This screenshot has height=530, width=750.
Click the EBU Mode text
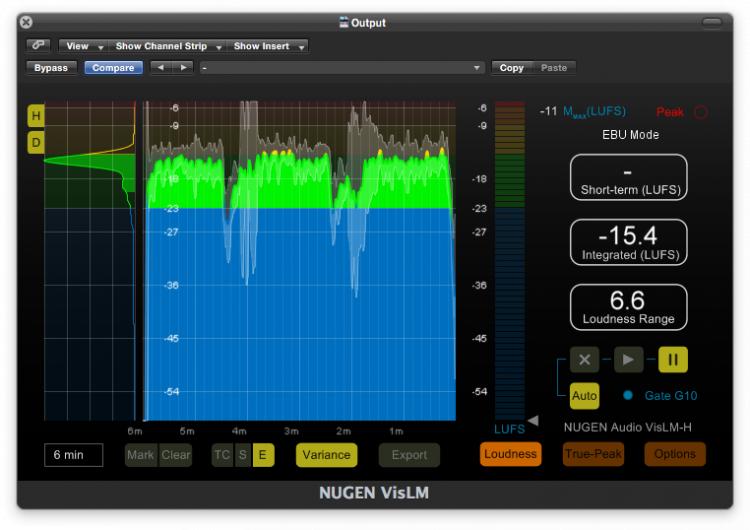(630, 134)
